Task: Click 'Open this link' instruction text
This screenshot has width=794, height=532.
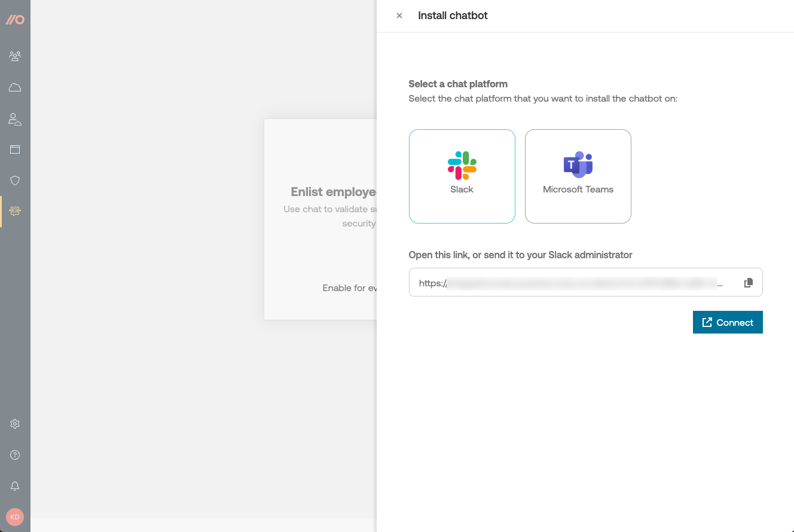Action: (520, 255)
